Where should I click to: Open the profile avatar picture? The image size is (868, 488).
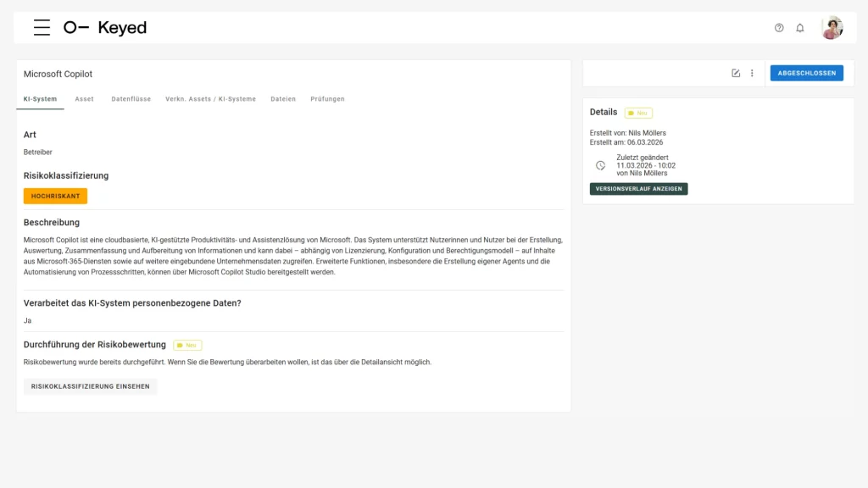point(832,27)
